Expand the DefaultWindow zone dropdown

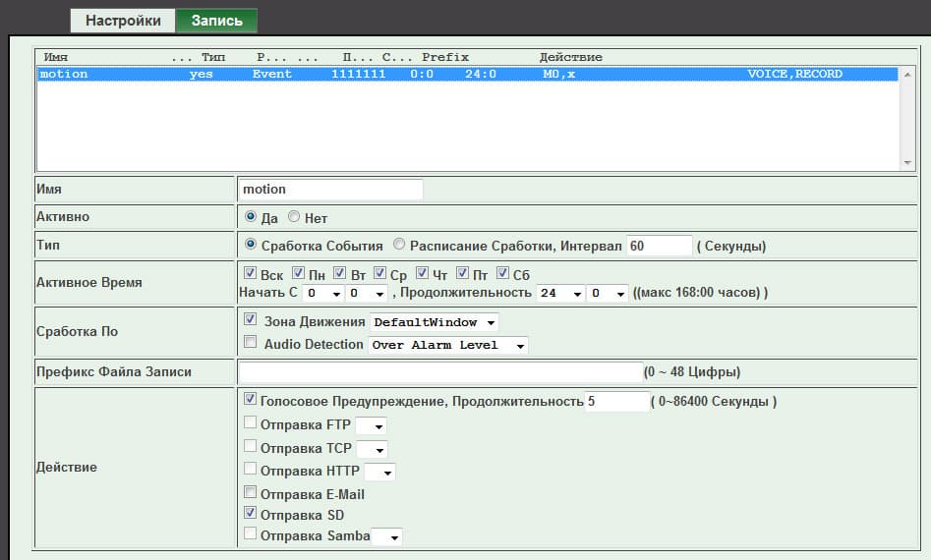click(x=435, y=322)
